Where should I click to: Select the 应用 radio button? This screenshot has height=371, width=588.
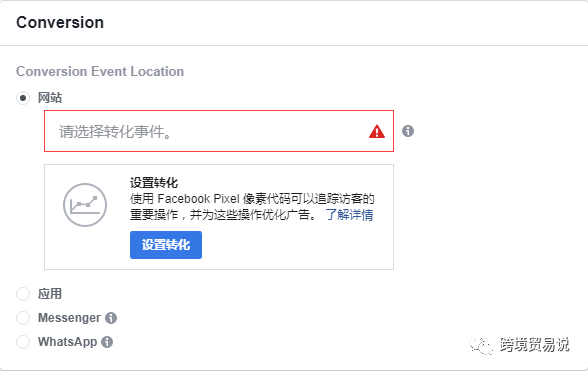(23, 294)
